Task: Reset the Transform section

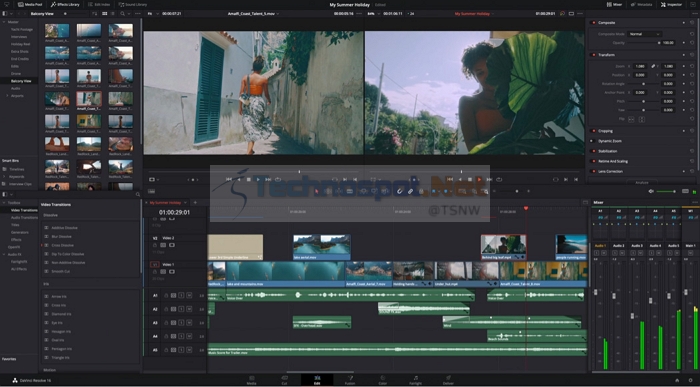Action: point(692,55)
